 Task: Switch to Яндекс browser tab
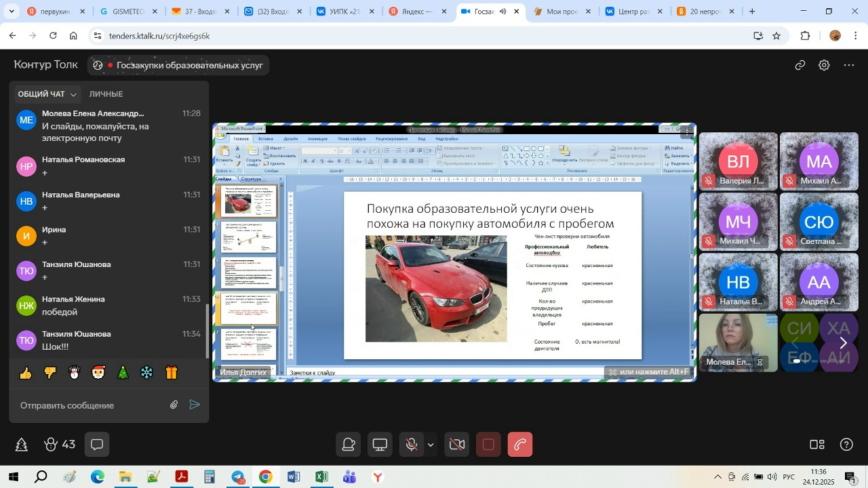click(416, 12)
